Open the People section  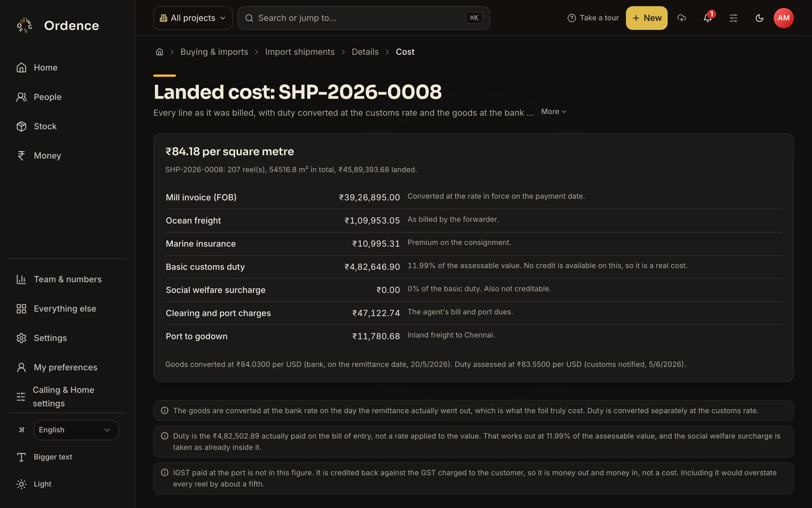[x=67, y=97]
